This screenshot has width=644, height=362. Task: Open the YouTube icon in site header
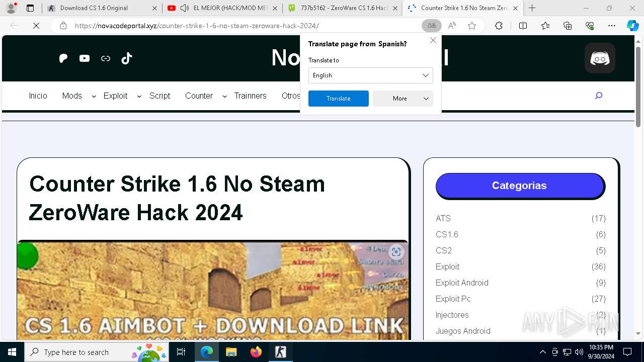click(85, 58)
